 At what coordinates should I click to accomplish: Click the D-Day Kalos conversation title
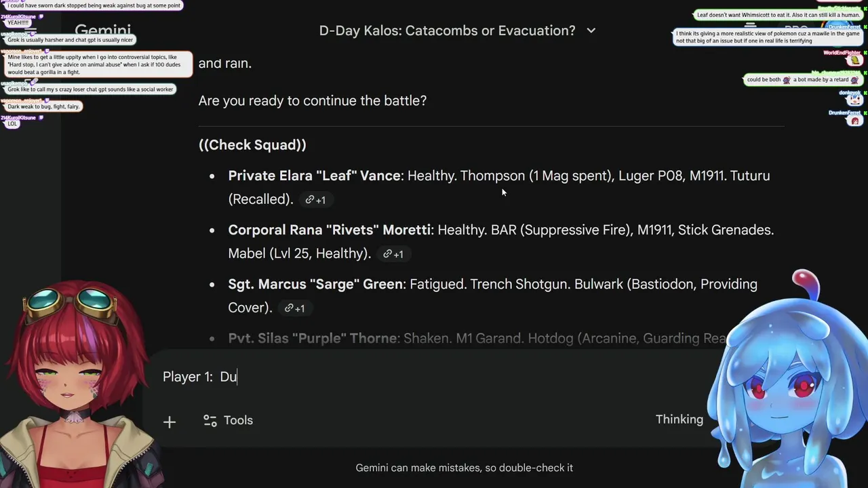tap(447, 30)
